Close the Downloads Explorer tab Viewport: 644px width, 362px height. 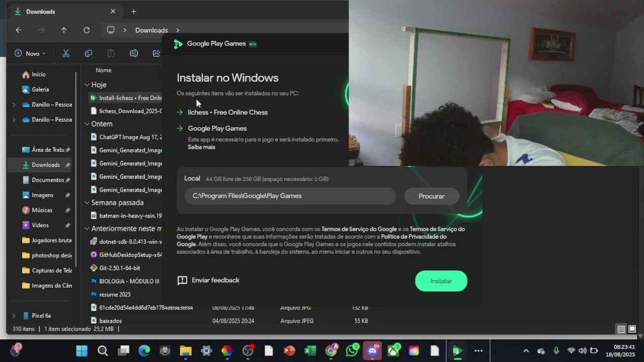(113, 12)
